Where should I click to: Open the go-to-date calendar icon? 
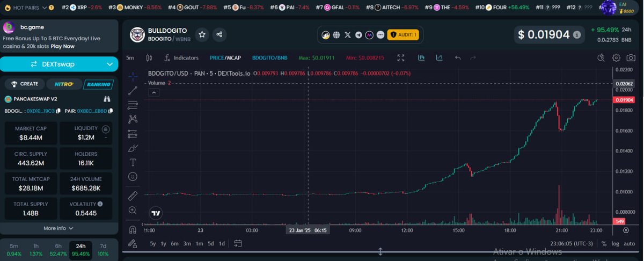tap(238, 243)
